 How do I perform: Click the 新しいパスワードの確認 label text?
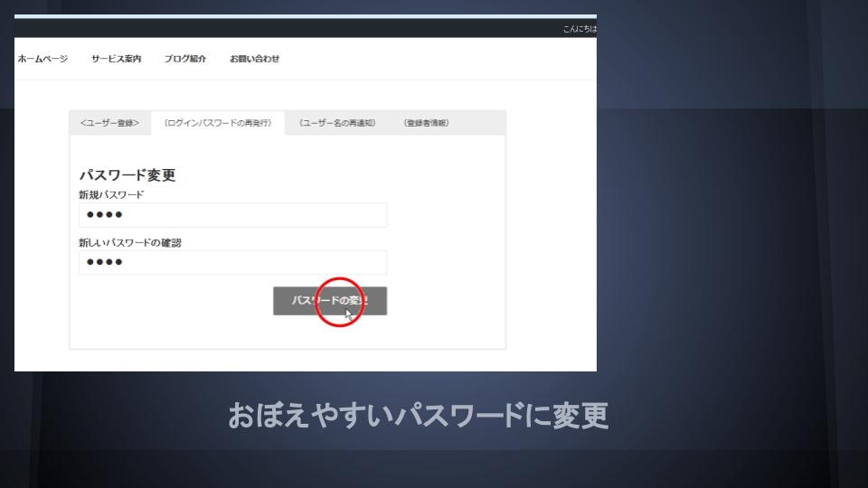click(x=130, y=242)
